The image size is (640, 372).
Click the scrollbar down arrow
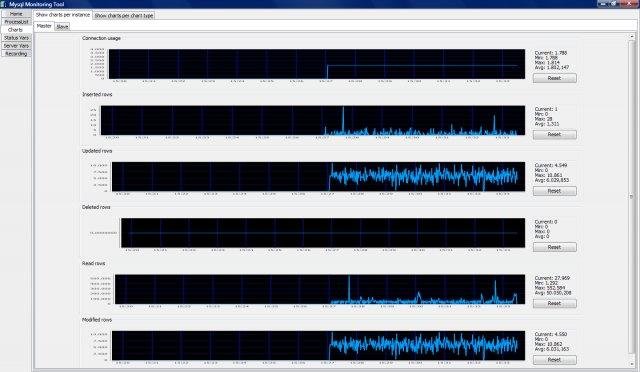click(631, 364)
